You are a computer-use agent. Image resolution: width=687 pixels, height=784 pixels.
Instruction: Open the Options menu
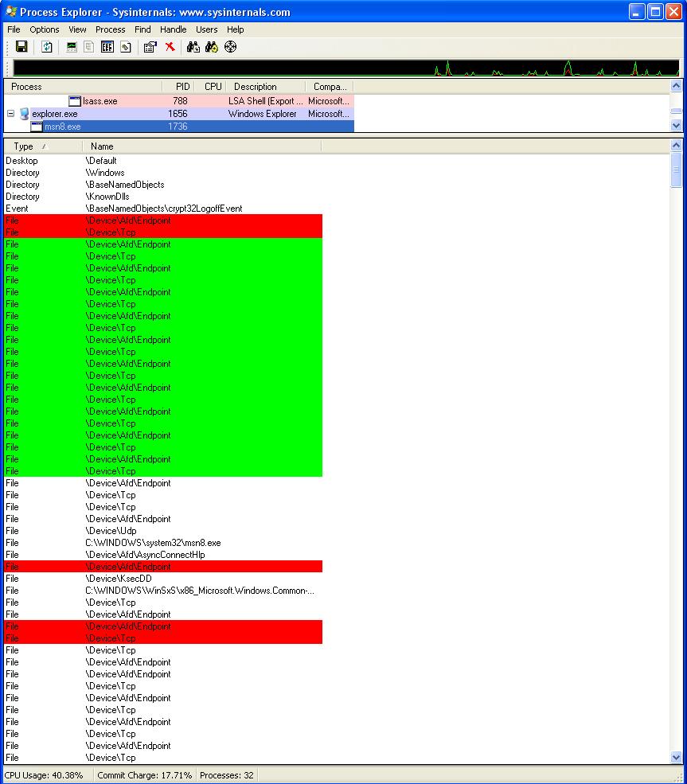click(45, 29)
